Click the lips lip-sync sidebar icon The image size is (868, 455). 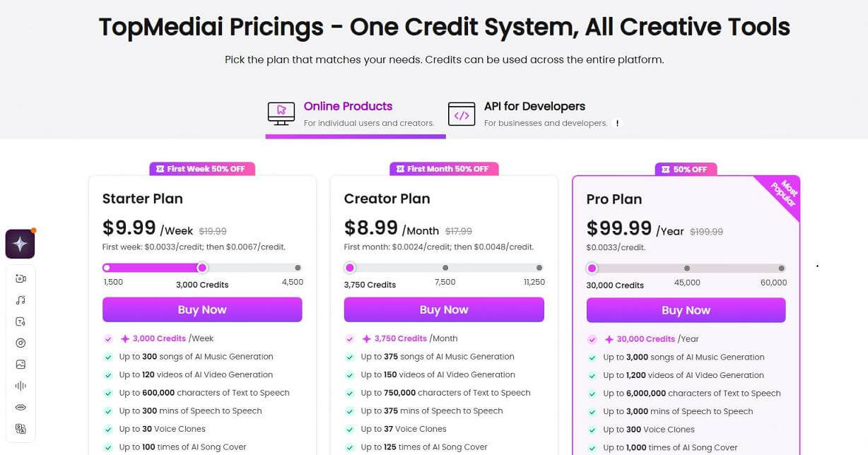click(x=20, y=407)
